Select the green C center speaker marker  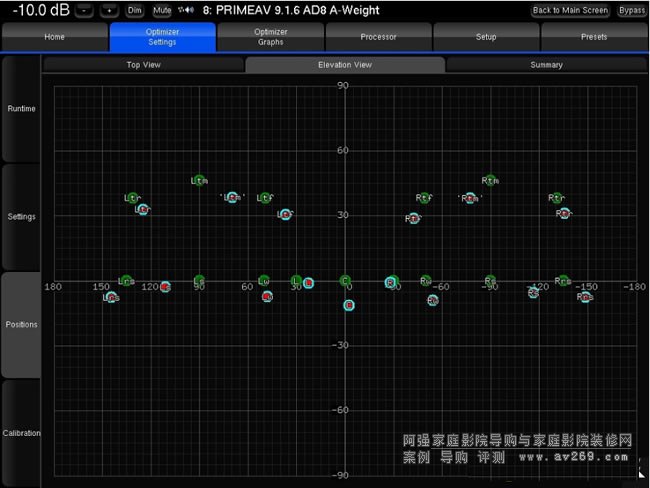pos(345,281)
